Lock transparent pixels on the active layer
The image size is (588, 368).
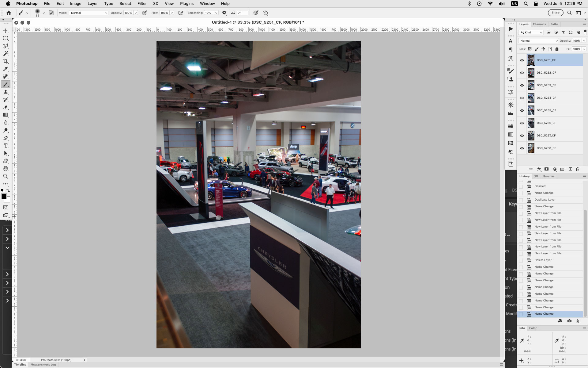(530, 49)
